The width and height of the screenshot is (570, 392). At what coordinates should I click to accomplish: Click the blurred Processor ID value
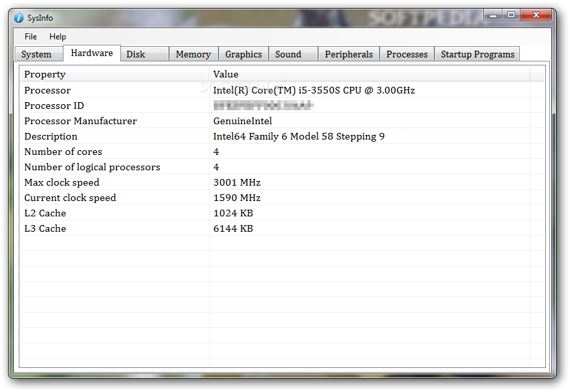263,106
